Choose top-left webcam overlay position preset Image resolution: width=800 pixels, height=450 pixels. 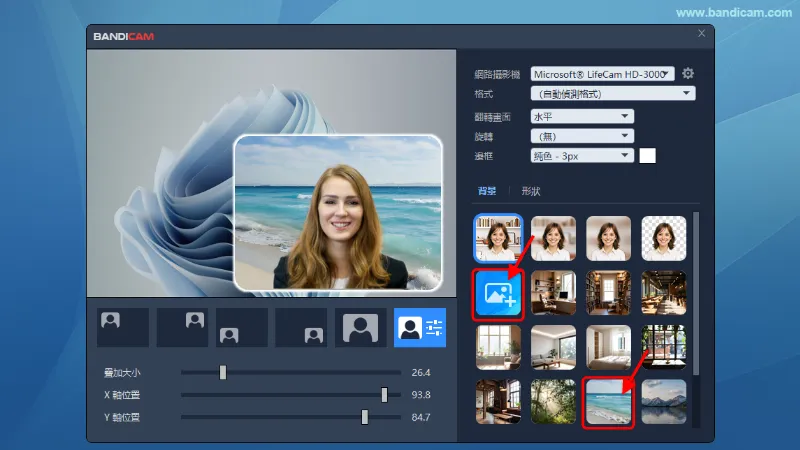pos(123,328)
